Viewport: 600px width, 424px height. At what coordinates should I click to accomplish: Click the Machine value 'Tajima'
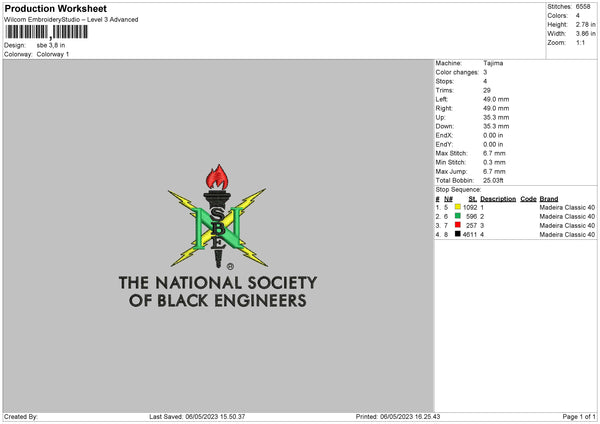tap(493, 63)
